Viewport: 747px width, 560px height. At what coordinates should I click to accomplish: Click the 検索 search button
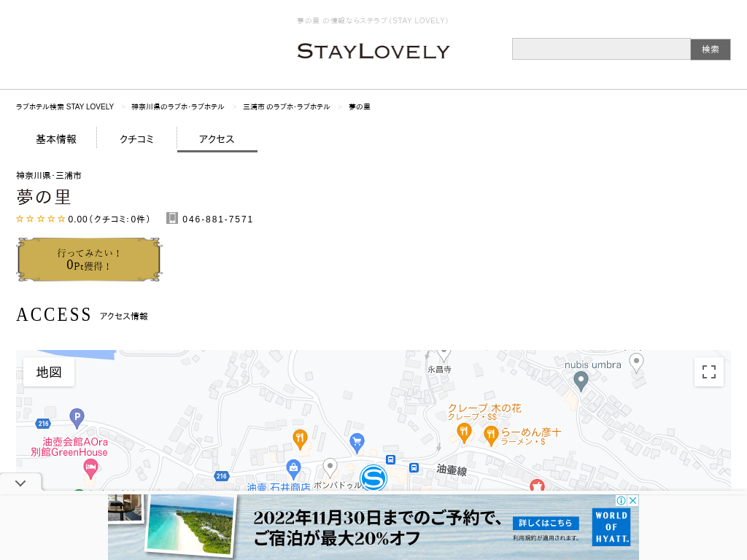click(x=711, y=50)
